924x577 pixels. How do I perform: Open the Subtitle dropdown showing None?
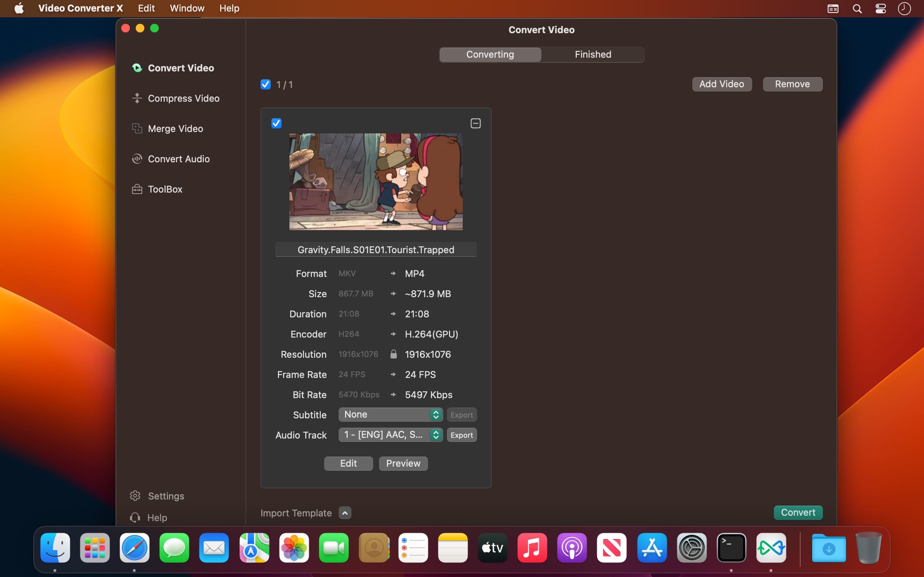coord(390,414)
